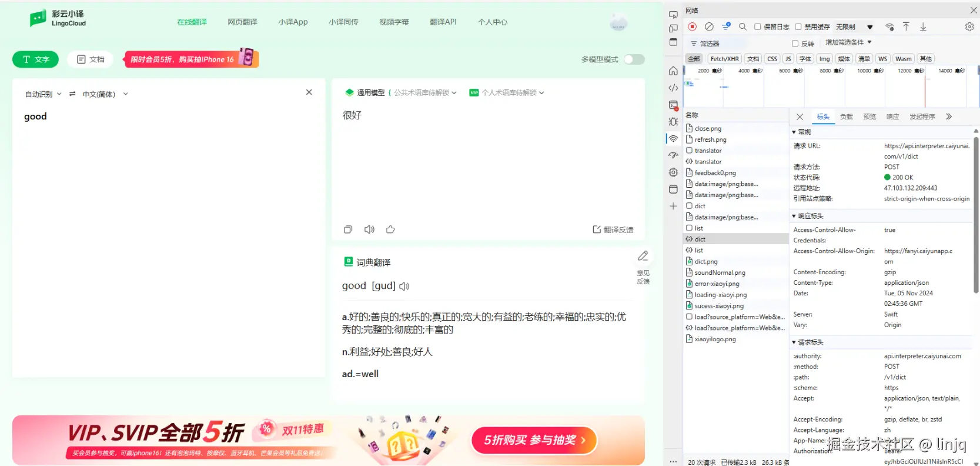This screenshot has height=466, width=980.
Task: Open the 中文(简体) target language dropdown
Action: pos(105,94)
